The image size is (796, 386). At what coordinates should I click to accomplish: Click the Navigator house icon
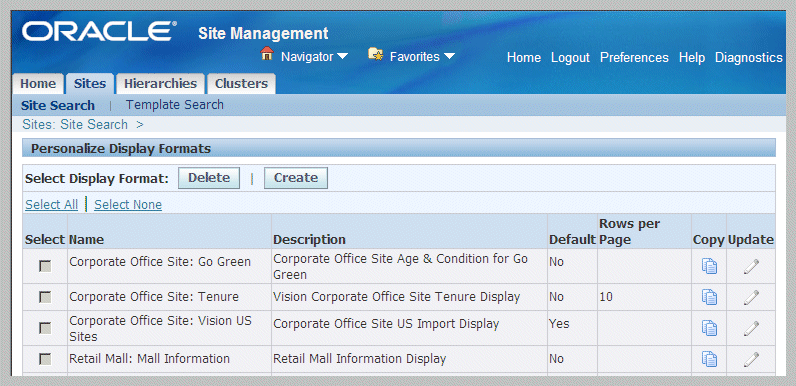[x=267, y=54]
